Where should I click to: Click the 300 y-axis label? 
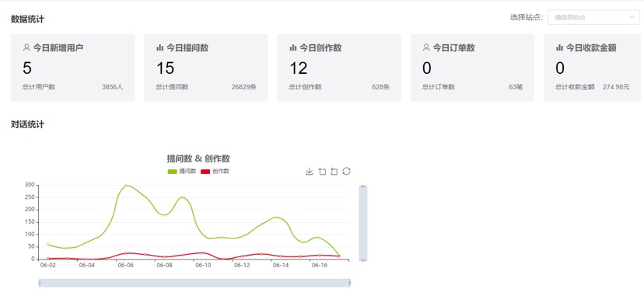pos(30,185)
